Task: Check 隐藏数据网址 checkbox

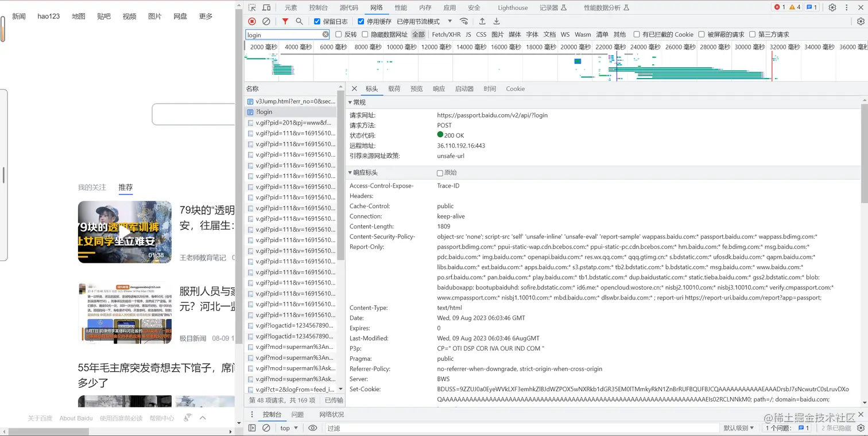Action: click(x=365, y=34)
